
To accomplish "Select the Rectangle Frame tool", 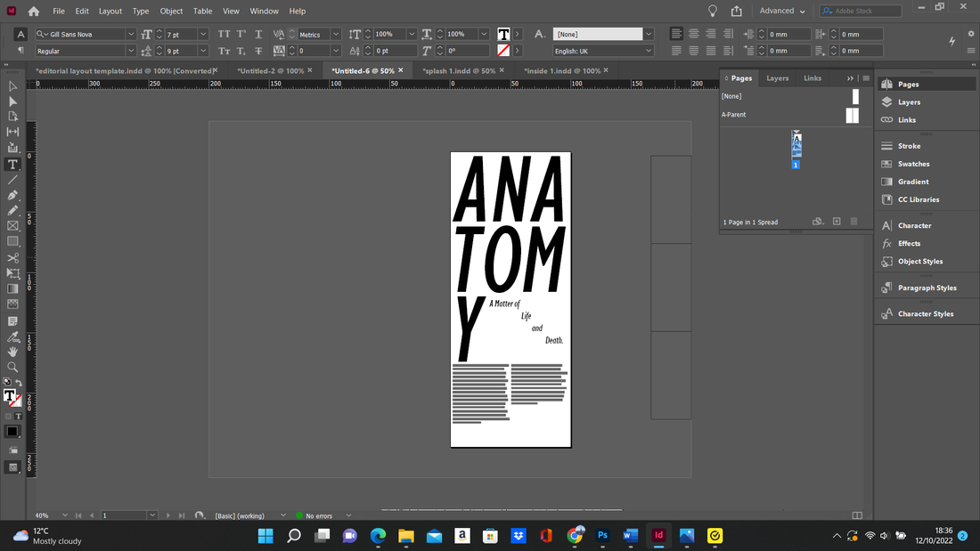I will [12, 226].
